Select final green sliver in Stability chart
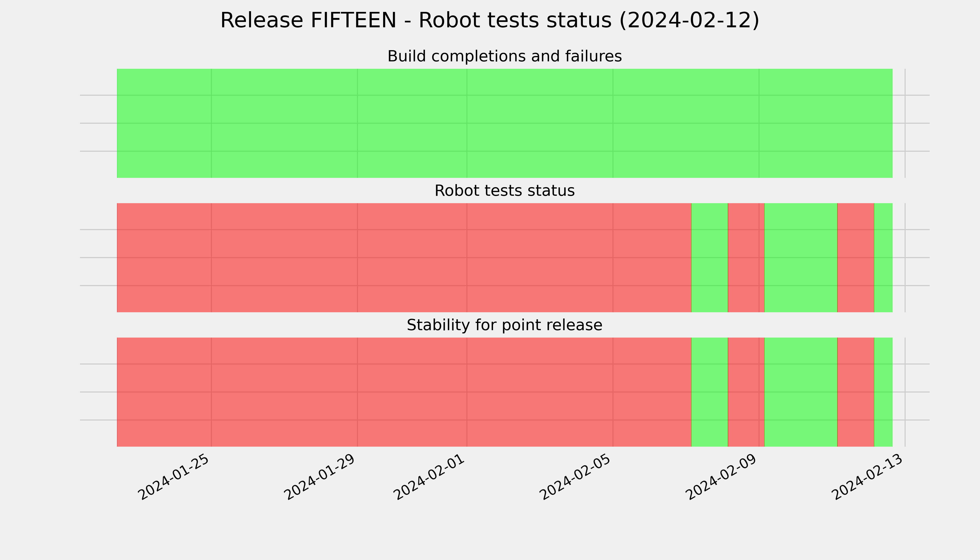The width and height of the screenshot is (980, 560). 883,392
